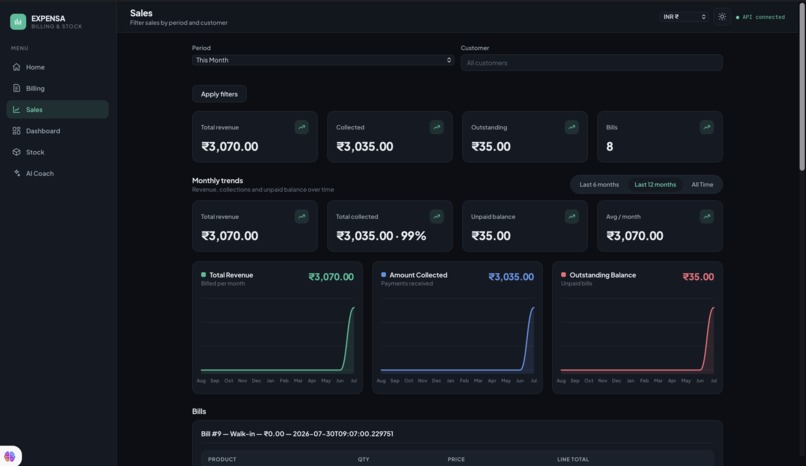Viewport: 806px width, 466px height.
Task: Click trend icon on Monthly trends Total revenue card
Action: [302, 216]
